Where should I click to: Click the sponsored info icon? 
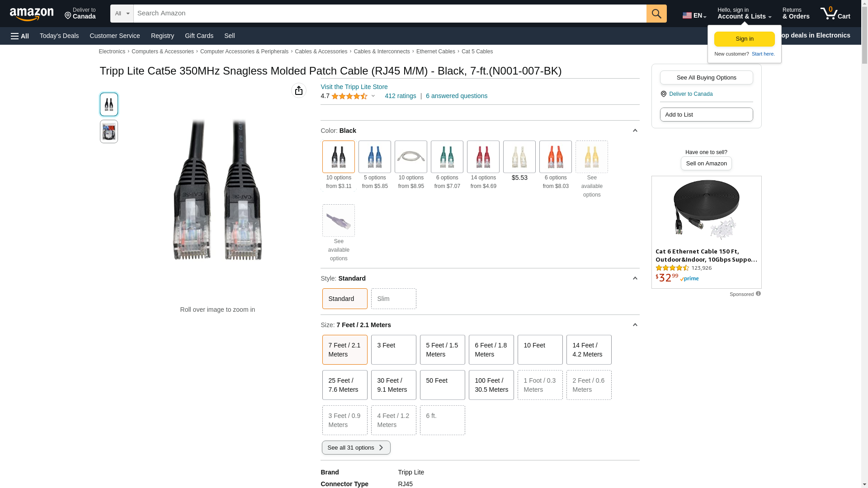tap(758, 294)
